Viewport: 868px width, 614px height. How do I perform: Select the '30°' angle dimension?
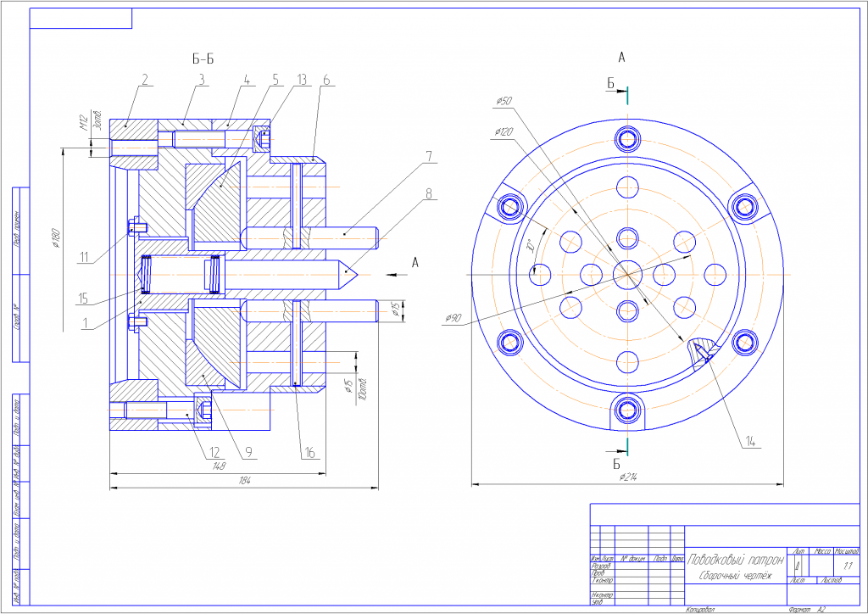pyautogui.click(x=529, y=245)
